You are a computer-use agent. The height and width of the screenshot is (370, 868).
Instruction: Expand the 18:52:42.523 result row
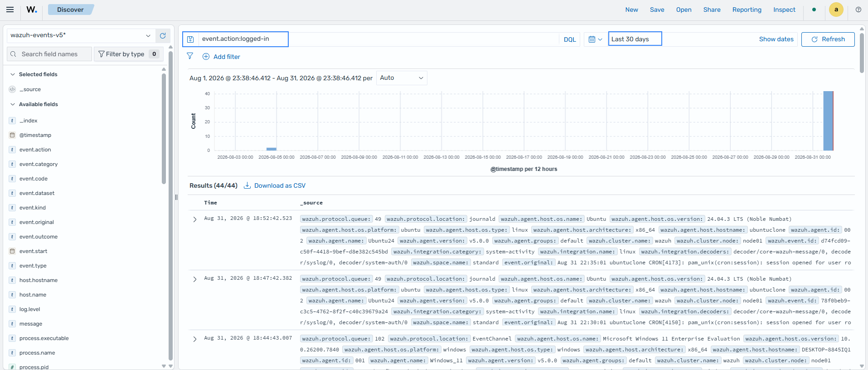(x=195, y=219)
